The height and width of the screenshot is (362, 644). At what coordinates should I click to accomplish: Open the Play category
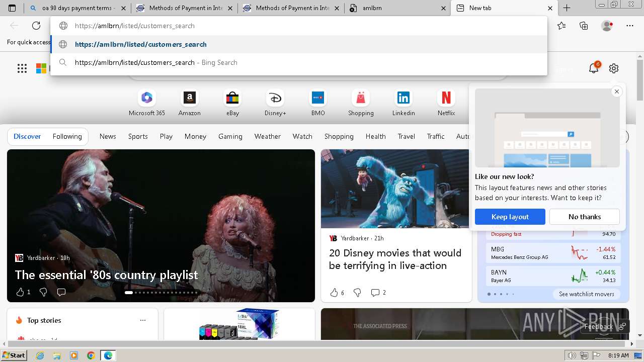[x=166, y=136]
